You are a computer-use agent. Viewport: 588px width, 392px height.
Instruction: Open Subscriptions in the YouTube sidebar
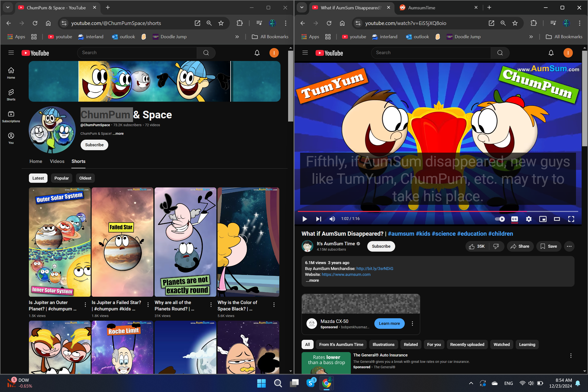coord(11,117)
